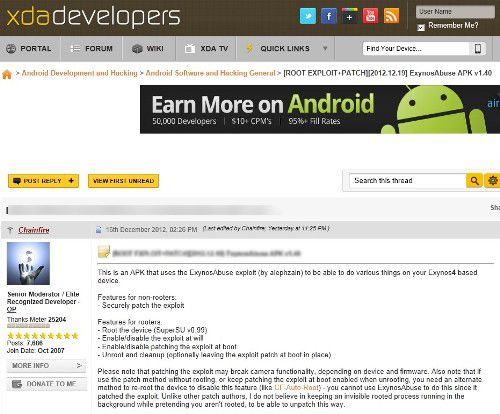Open the RSS feed icon
Viewport: 500px width, 414px height.
click(x=391, y=16)
